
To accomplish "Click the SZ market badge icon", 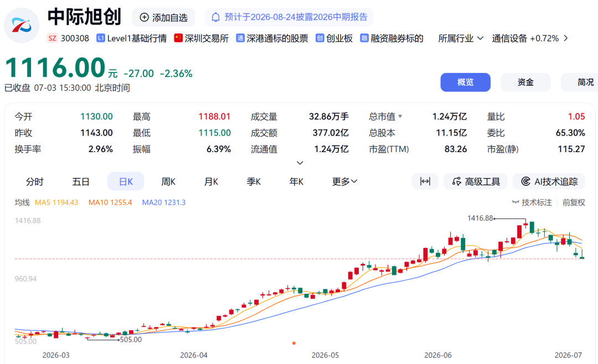I will coord(52,38).
